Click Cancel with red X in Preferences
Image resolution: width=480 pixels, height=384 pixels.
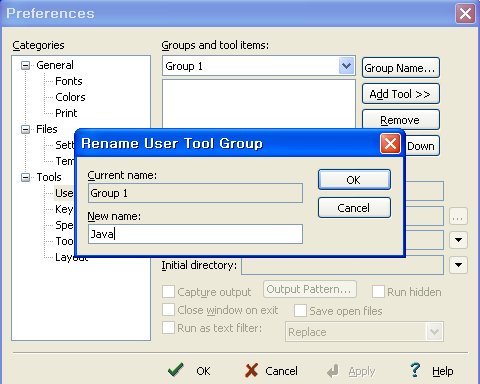point(271,370)
